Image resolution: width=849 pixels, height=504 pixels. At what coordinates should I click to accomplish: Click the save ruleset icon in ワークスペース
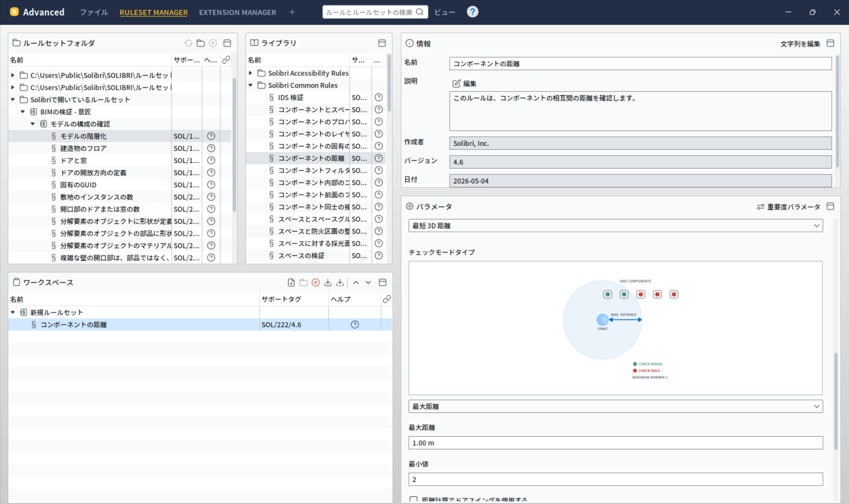pyautogui.click(x=328, y=283)
